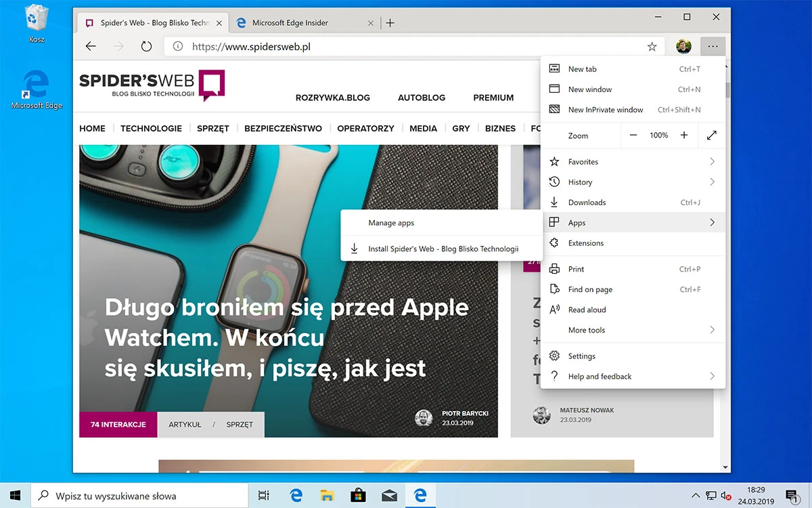Choose Print from the menu
Image resolution: width=812 pixels, height=508 pixels.
pyautogui.click(x=633, y=269)
